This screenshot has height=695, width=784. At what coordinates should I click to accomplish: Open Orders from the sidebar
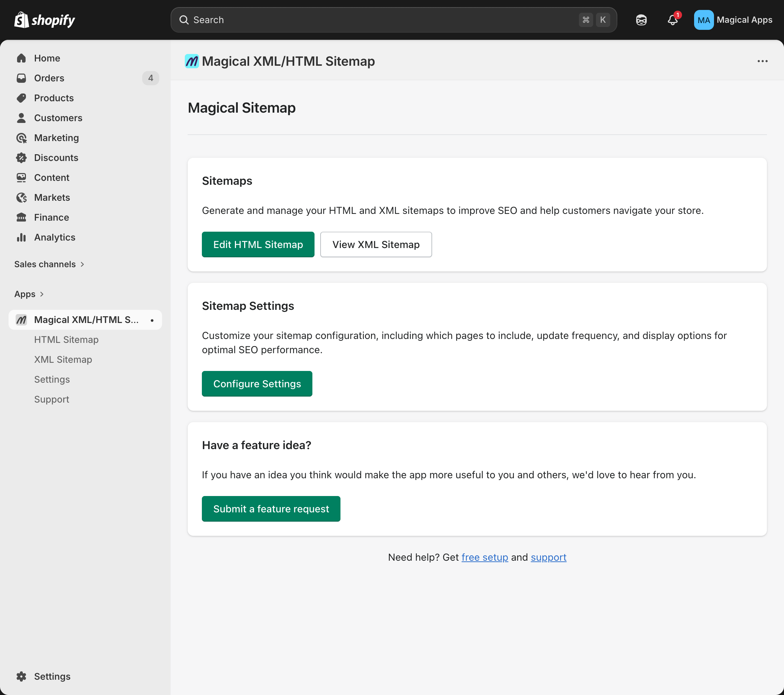[49, 78]
